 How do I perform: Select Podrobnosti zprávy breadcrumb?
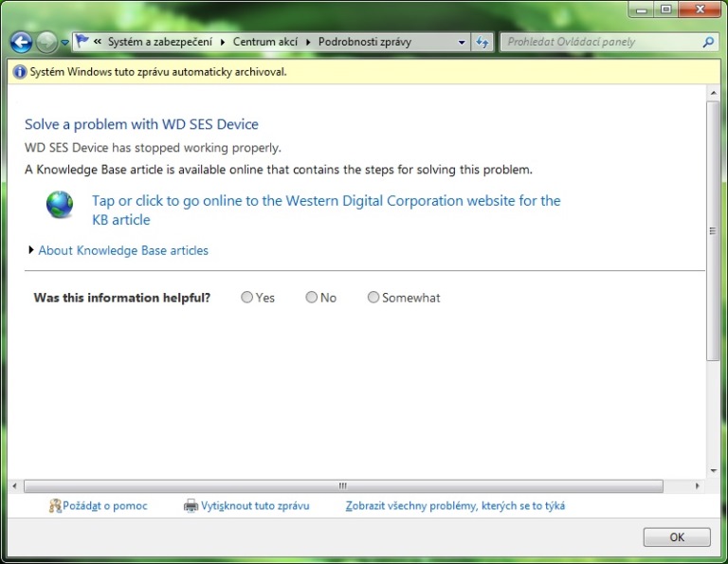pyautogui.click(x=364, y=42)
